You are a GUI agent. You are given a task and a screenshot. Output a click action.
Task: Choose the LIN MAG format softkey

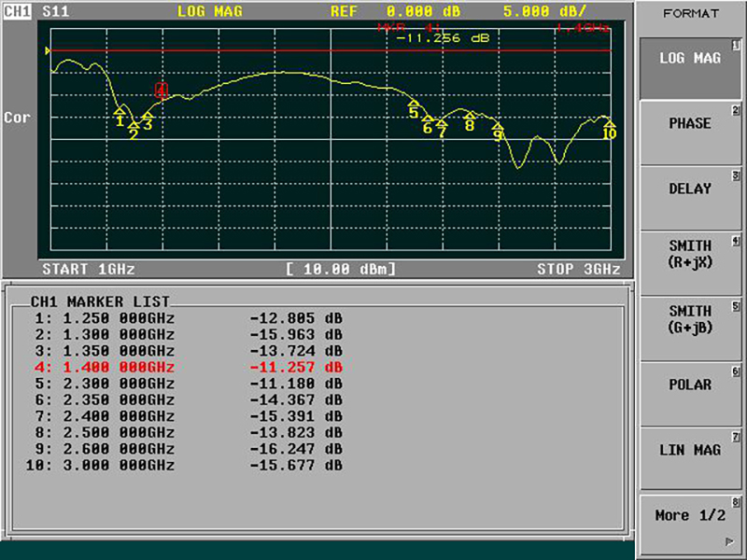pyautogui.click(x=690, y=460)
